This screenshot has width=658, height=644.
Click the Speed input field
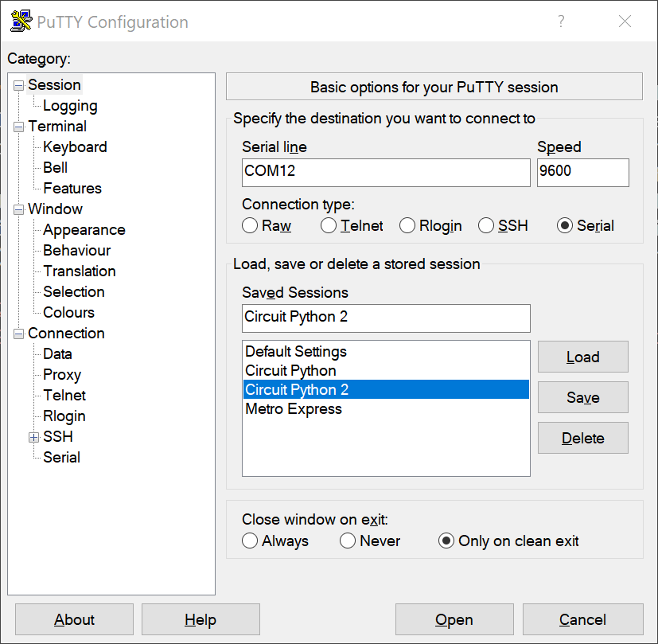(x=583, y=173)
